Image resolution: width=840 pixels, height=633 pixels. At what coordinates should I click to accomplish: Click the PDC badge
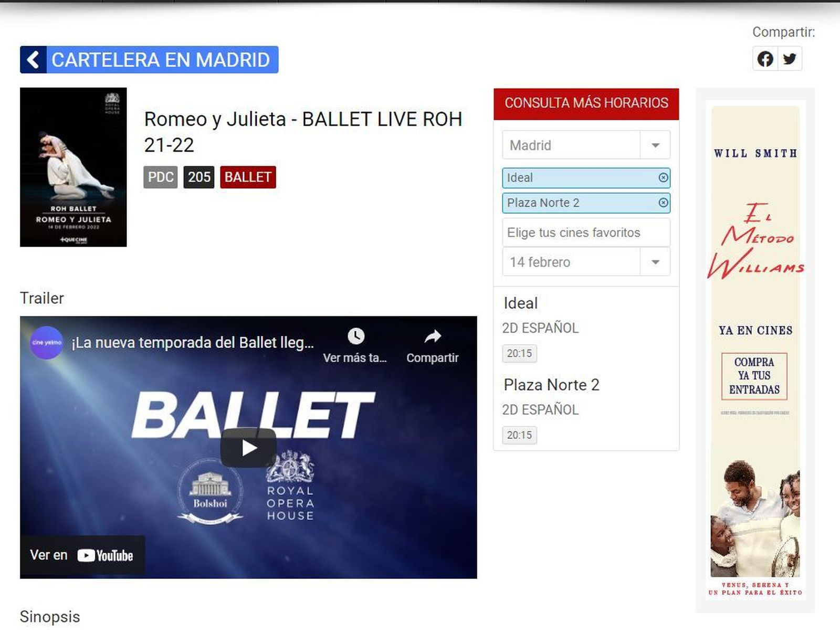pyautogui.click(x=161, y=177)
